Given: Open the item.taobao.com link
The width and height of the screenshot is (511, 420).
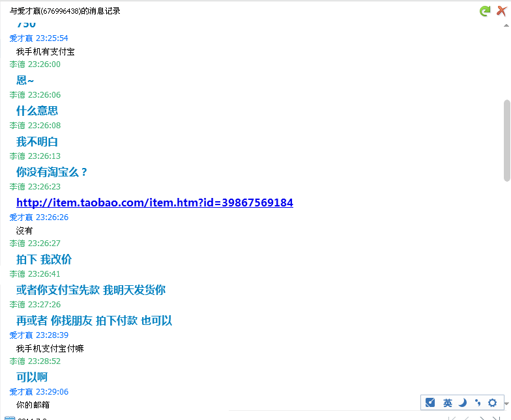Looking at the screenshot, I should [x=154, y=203].
